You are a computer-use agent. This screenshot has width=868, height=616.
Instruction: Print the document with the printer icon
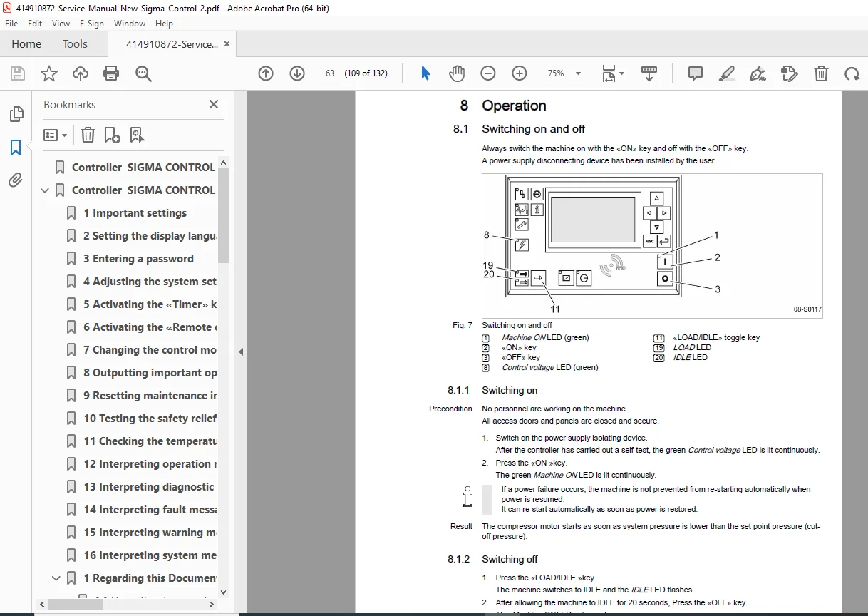[x=111, y=73]
